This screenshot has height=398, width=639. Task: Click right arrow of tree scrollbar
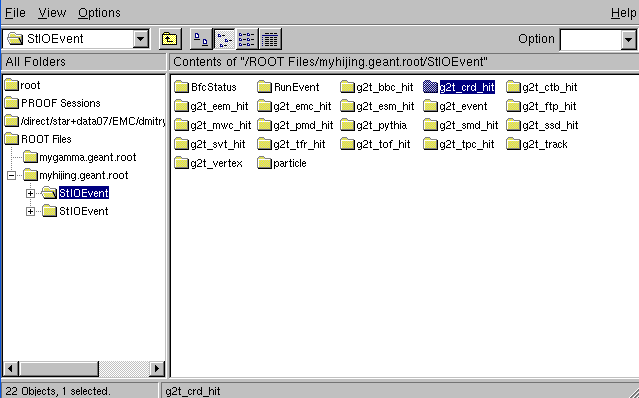pyautogui.click(x=156, y=369)
